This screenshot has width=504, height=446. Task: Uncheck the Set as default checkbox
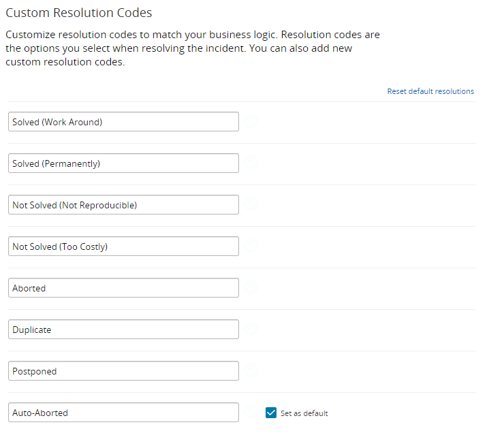coord(271,413)
